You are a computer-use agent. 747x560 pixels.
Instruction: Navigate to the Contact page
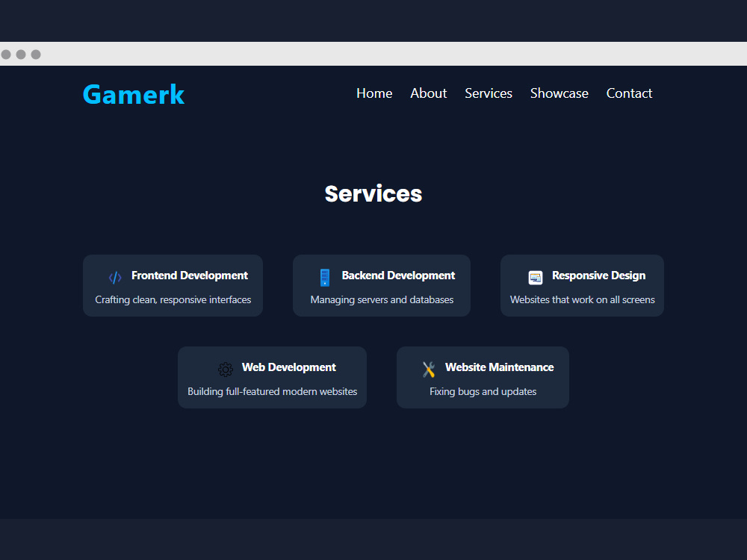point(629,93)
